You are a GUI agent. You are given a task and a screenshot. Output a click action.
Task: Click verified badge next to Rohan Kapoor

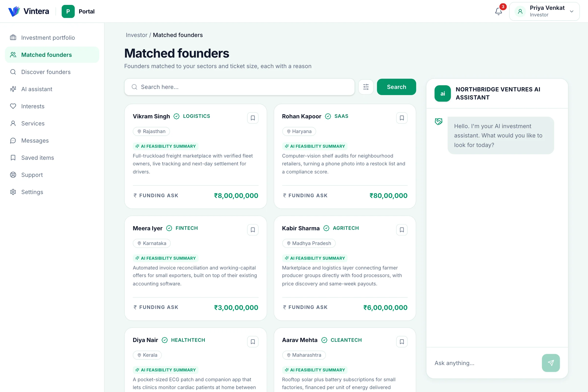328,116
